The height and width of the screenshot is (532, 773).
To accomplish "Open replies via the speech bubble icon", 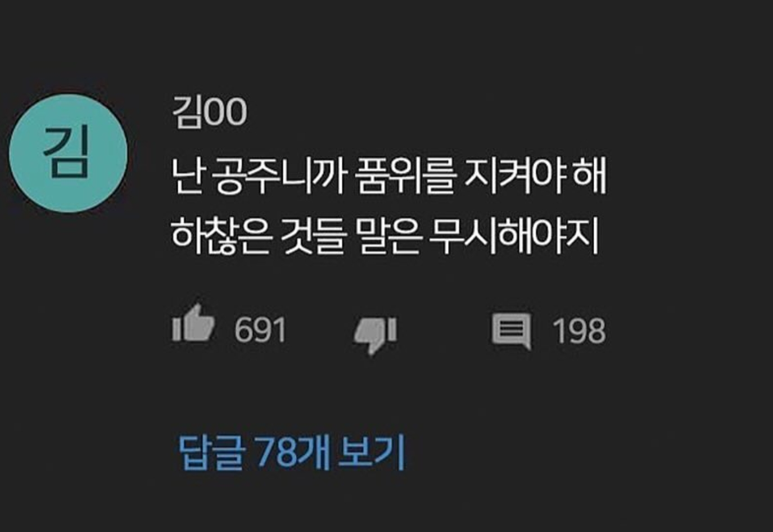I will [511, 331].
